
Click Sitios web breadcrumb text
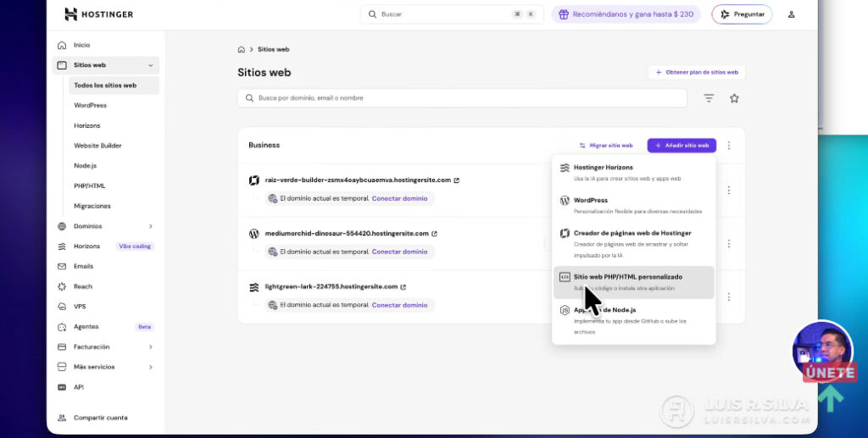pos(274,49)
